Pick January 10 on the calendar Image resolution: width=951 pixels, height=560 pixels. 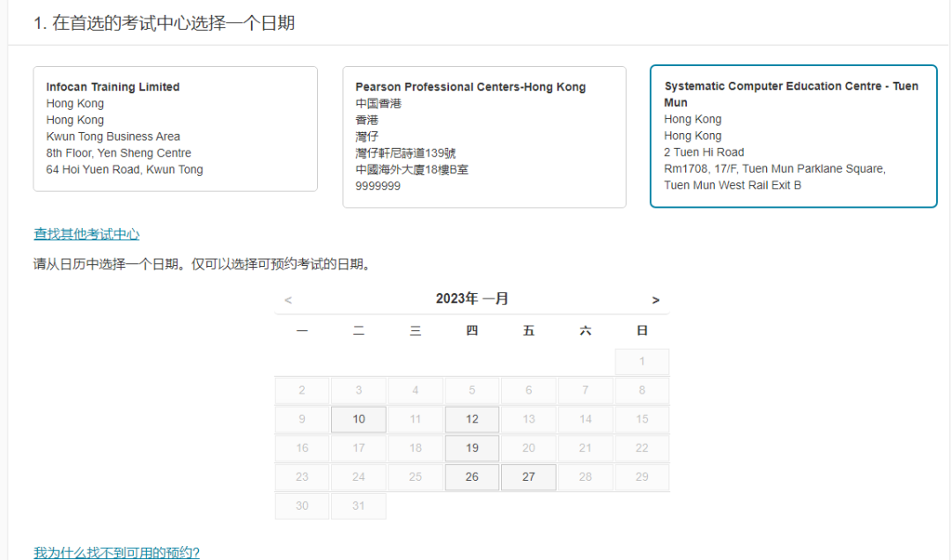(x=358, y=419)
